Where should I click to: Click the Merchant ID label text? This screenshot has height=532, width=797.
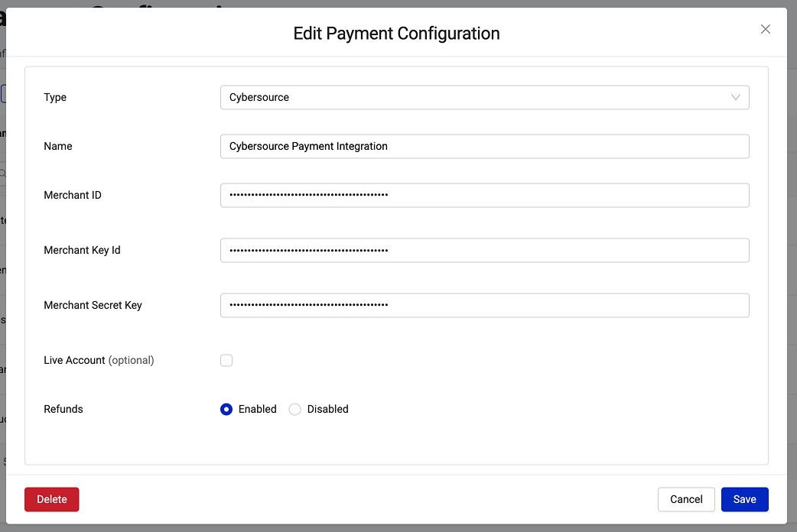73,195
